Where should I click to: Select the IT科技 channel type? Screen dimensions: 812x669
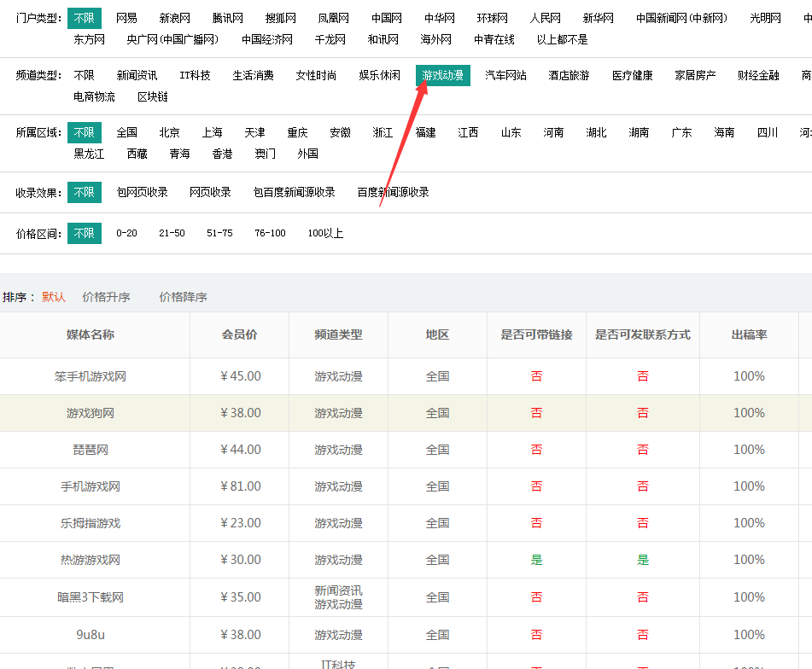click(x=194, y=75)
